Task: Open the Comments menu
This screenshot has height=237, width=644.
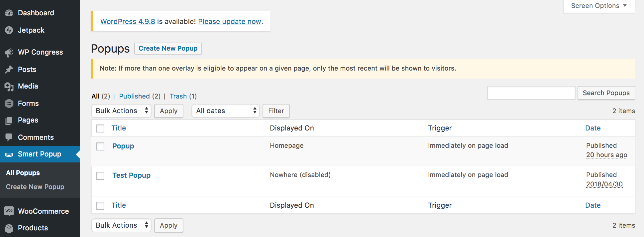Action: [36, 137]
